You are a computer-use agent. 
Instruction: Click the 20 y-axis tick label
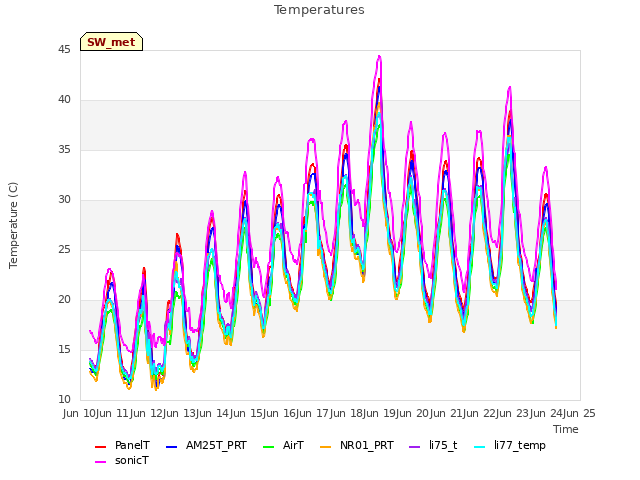tap(64, 300)
